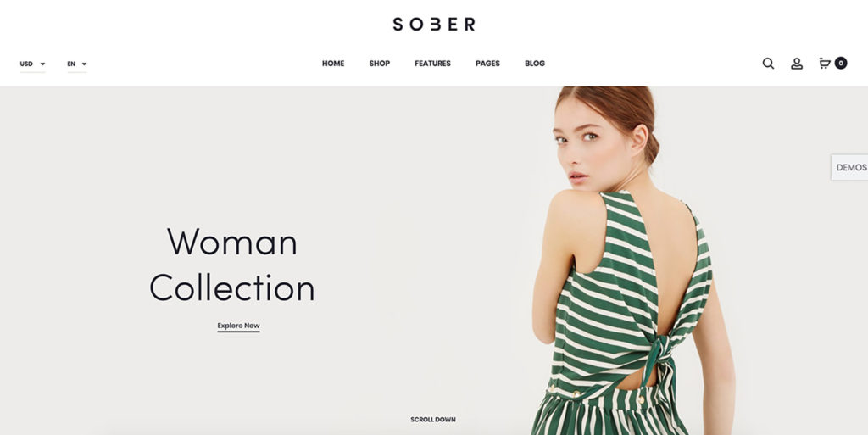Click the SCROLL DOWN label
This screenshot has height=435, width=868.
(x=433, y=420)
